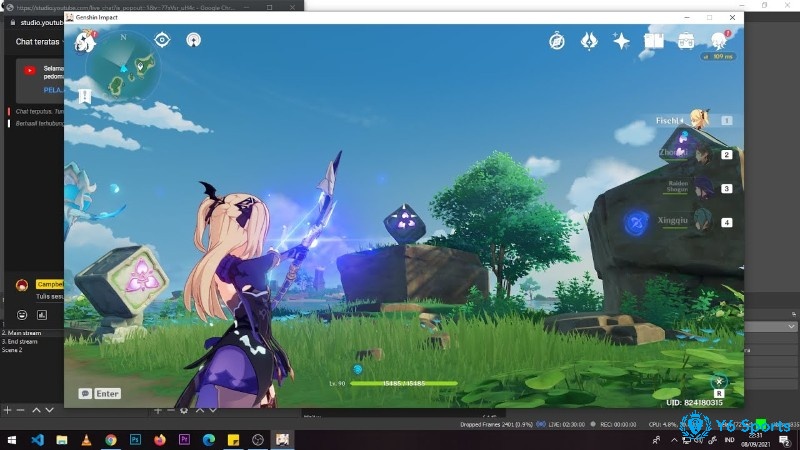Open the events flame icon
Viewport: 800px width, 450px height.
pyautogui.click(x=589, y=41)
